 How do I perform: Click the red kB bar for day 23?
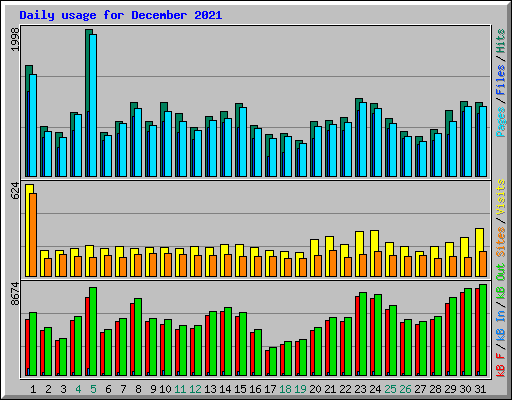click(x=357, y=336)
